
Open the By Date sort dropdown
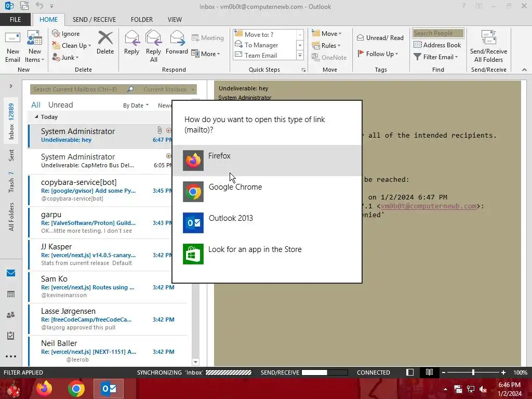point(136,105)
